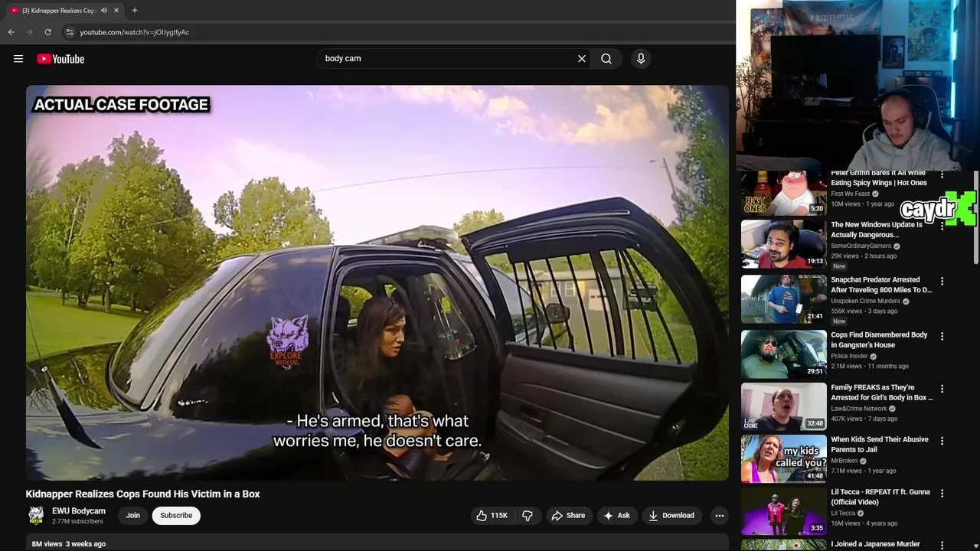This screenshot has height=551, width=980.
Task: Open The New Windows Update thumbnail
Action: point(784,244)
